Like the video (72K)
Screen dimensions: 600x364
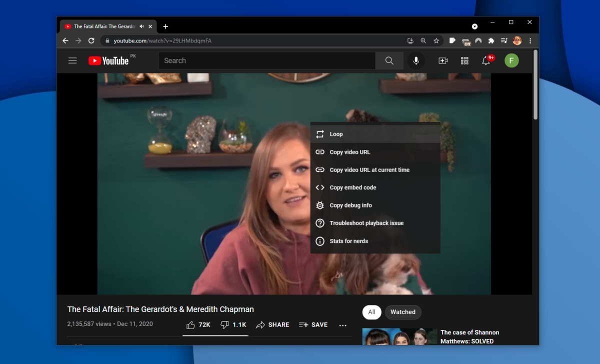(198, 325)
